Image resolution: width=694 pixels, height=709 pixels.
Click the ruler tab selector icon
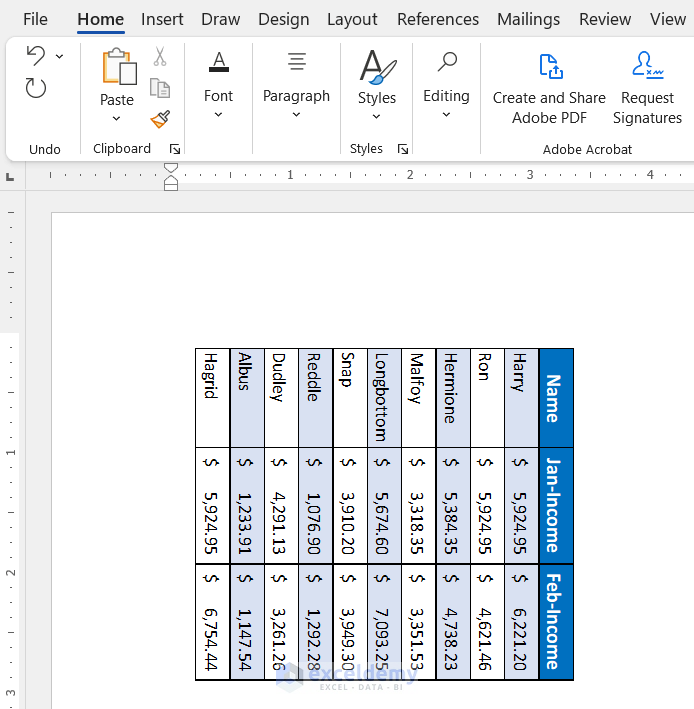coord(10,177)
